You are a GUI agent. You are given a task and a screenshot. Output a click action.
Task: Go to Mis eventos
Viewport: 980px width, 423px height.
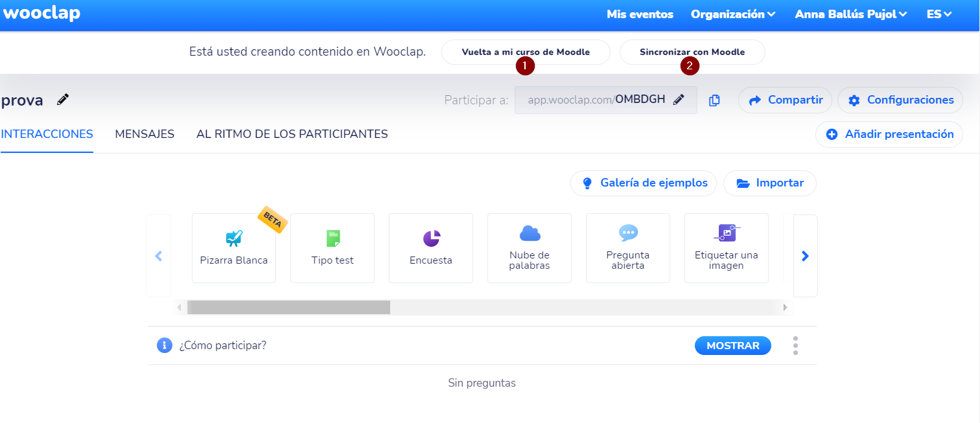pos(640,14)
